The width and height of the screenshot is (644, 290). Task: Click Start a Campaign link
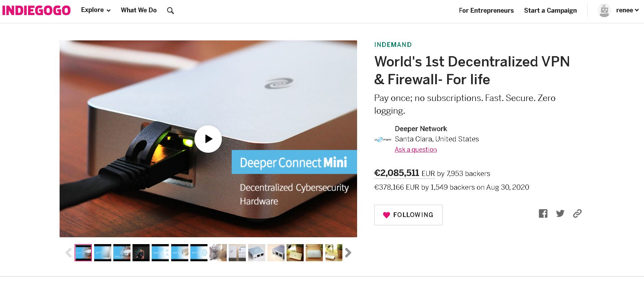[x=550, y=11]
